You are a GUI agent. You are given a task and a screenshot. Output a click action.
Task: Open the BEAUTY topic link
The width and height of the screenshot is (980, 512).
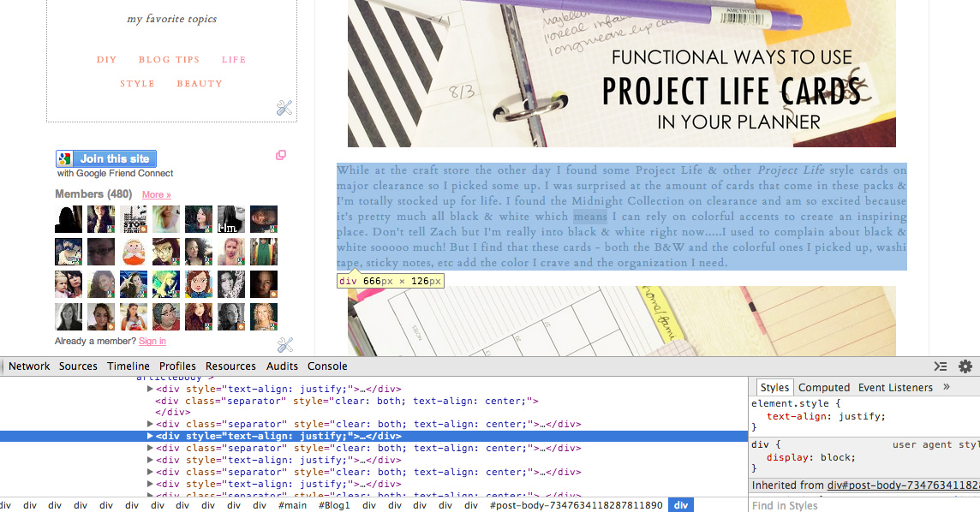tap(200, 84)
